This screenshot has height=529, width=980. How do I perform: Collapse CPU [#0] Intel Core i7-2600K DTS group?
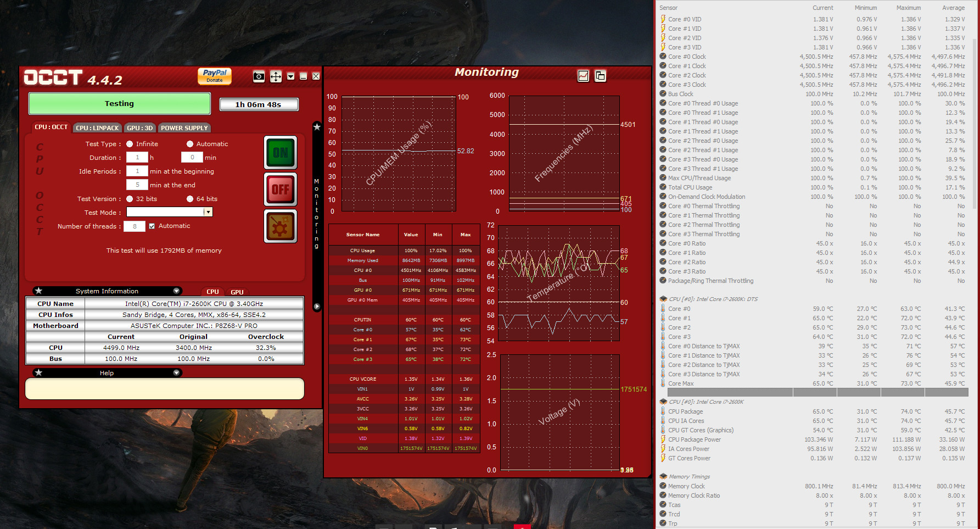point(663,299)
